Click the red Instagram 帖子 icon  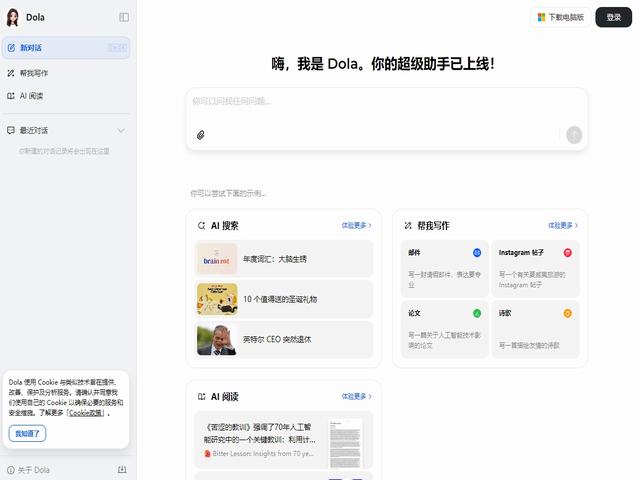(x=568, y=253)
